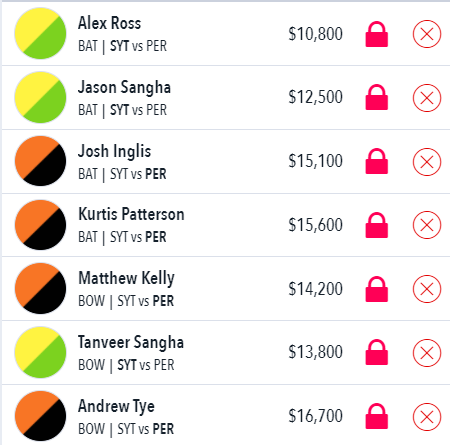Open Alex Ross player name link
This screenshot has width=450, height=445.
point(109,23)
